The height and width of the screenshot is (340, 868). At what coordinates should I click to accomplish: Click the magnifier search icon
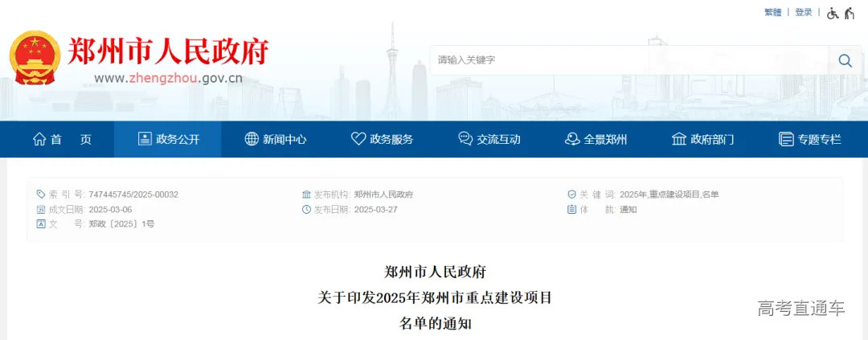(x=845, y=60)
